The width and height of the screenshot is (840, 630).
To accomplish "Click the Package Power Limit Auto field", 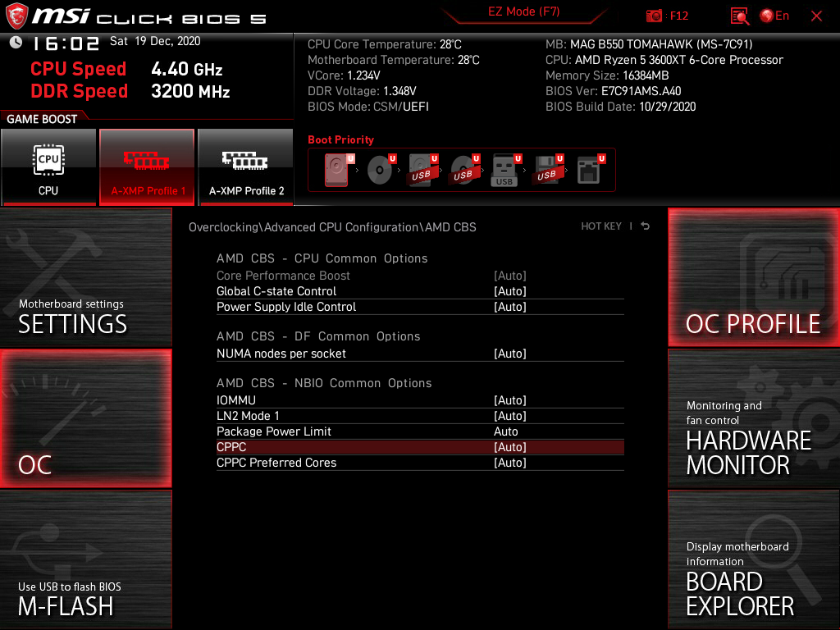I will click(505, 431).
